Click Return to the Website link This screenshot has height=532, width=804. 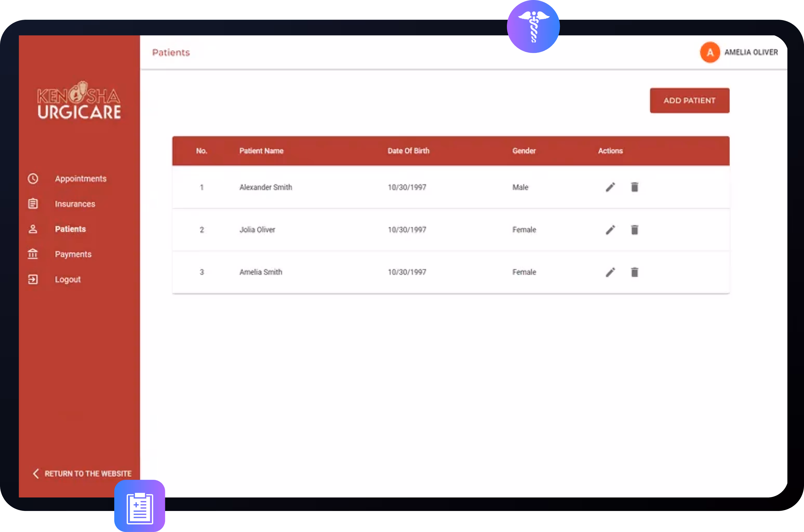[x=83, y=473]
